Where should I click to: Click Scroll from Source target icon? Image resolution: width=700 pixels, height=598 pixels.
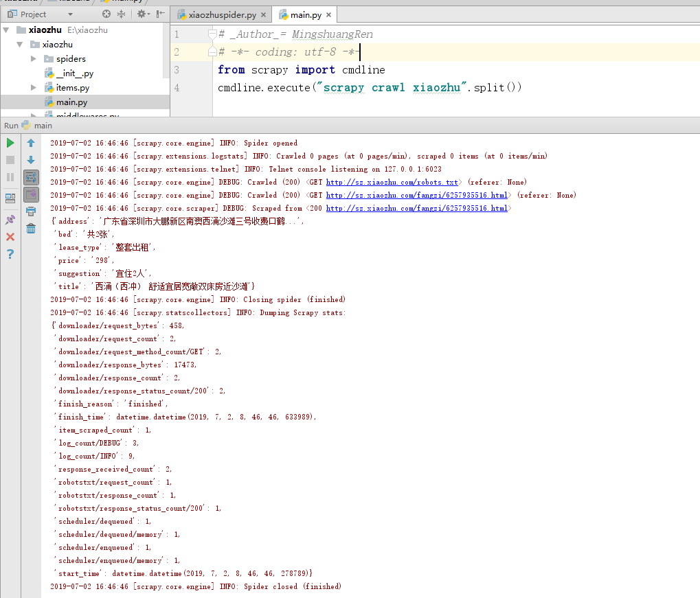coord(106,14)
